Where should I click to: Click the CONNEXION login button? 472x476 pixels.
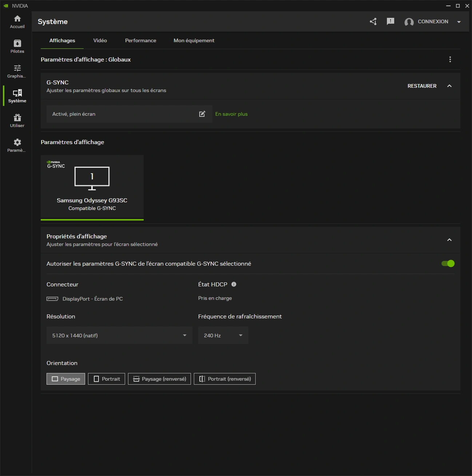click(433, 21)
